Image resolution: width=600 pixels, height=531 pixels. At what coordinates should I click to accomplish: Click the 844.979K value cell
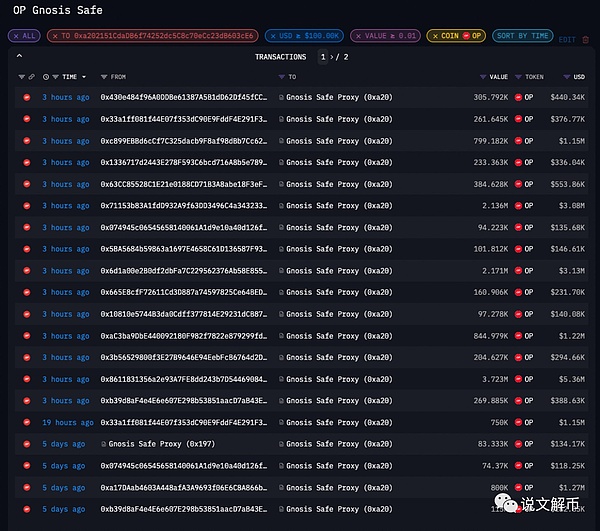pyautogui.click(x=491, y=336)
